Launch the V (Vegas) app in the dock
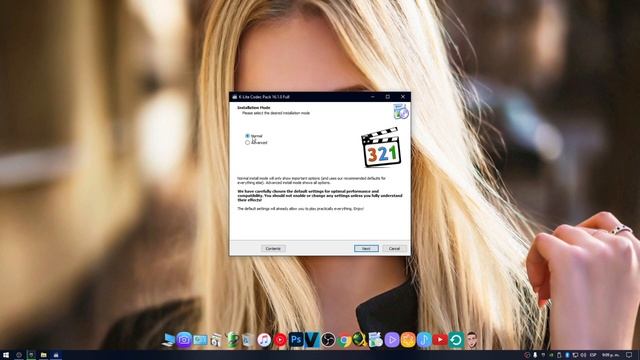This screenshot has height=360, width=640. [x=312, y=340]
